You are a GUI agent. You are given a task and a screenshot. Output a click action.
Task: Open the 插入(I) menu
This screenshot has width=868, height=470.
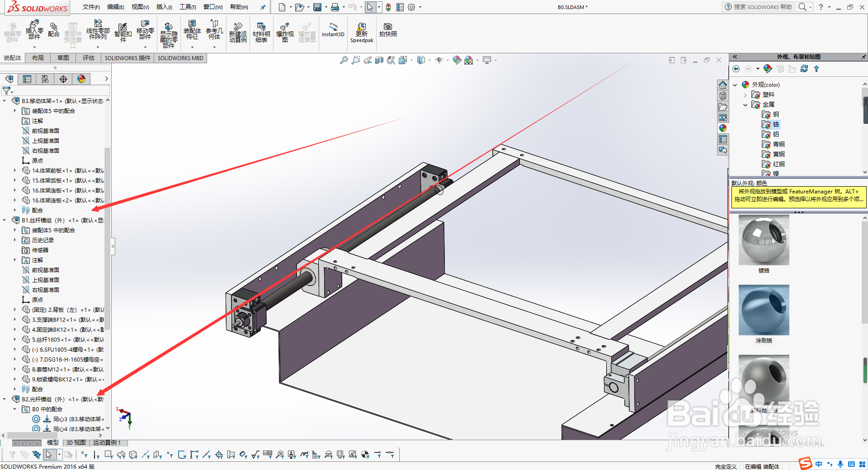point(163,7)
